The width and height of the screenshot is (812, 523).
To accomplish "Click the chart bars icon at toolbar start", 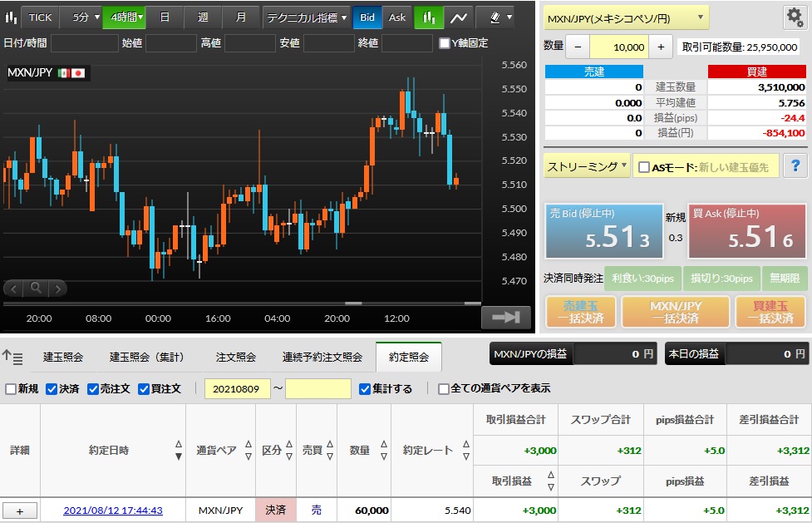I will coord(10,17).
